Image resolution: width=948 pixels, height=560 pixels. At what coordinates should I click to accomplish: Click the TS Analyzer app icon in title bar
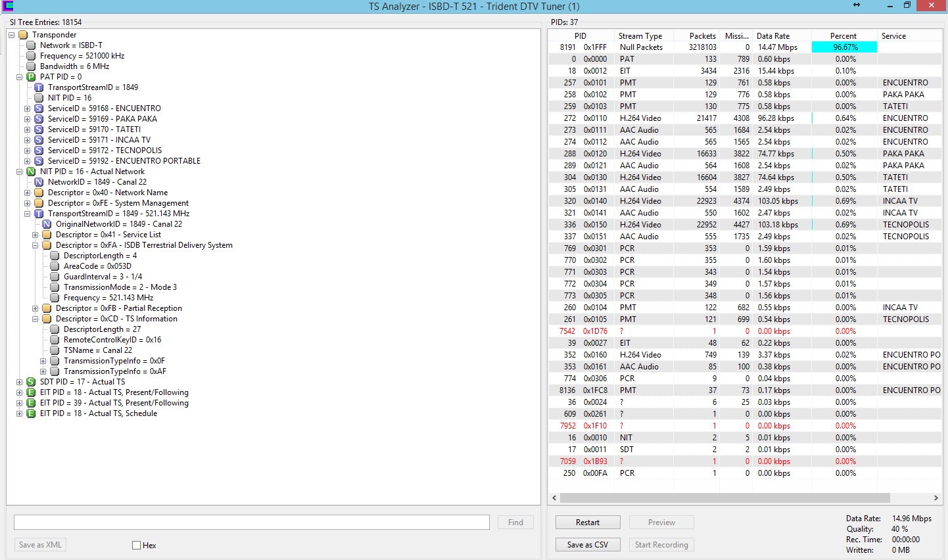point(7,6)
